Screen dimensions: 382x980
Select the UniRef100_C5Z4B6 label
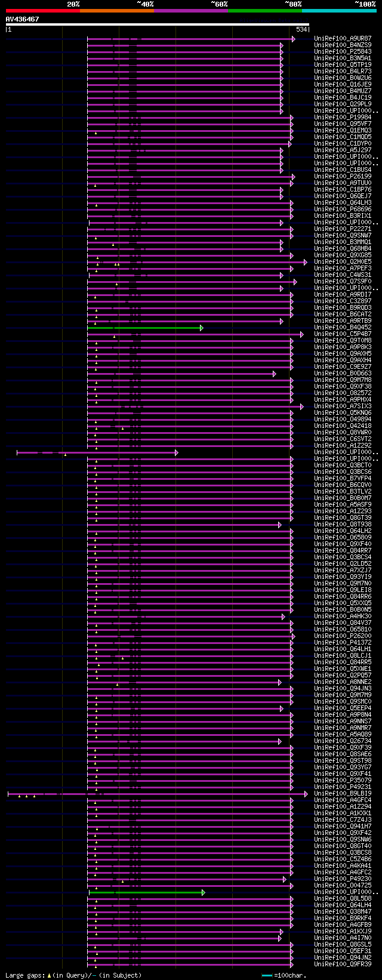[x=343, y=859]
